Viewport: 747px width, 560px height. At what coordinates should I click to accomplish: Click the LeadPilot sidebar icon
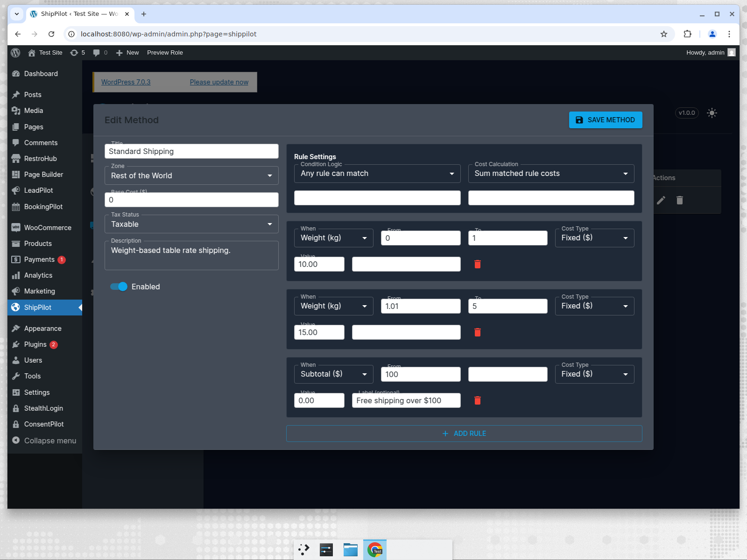click(x=16, y=190)
